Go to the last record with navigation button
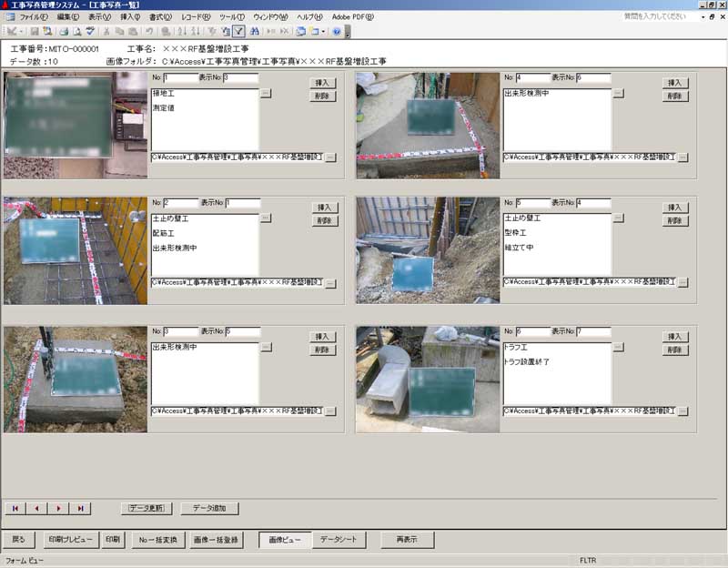Screen dimensions: 728x568 pos(81,508)
